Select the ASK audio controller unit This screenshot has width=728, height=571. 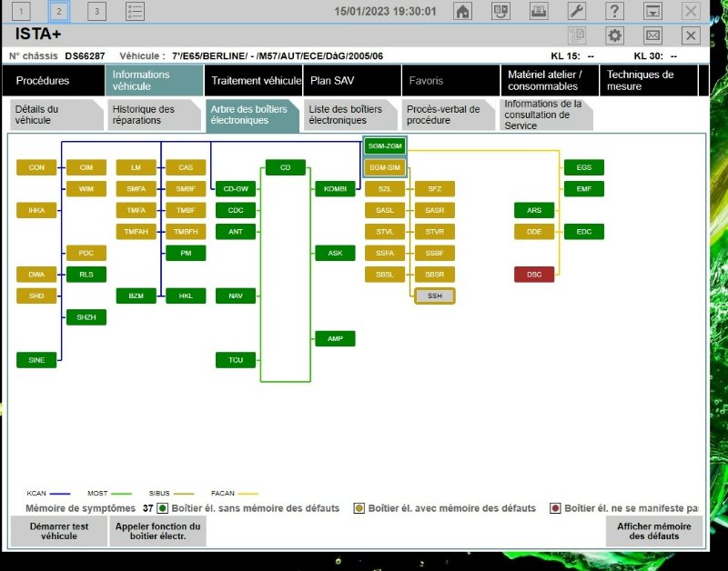(335, 253)
